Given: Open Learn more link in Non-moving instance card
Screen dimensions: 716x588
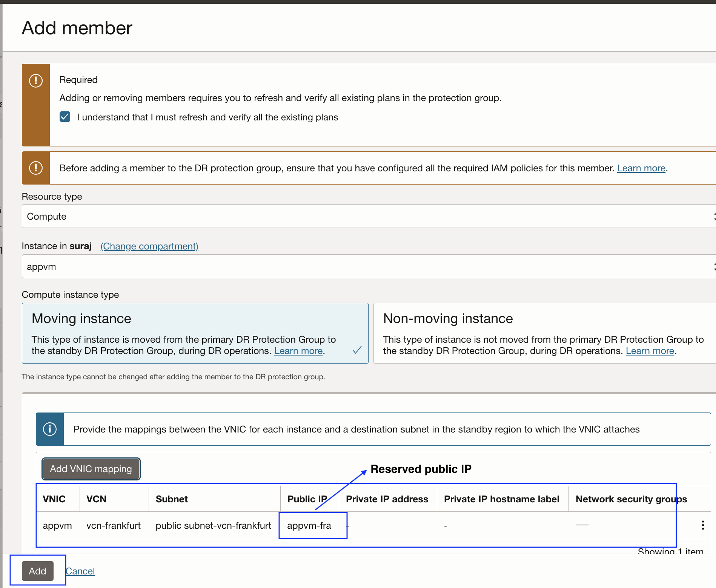Looking at the screenshot, I should [x=650, y=351].
